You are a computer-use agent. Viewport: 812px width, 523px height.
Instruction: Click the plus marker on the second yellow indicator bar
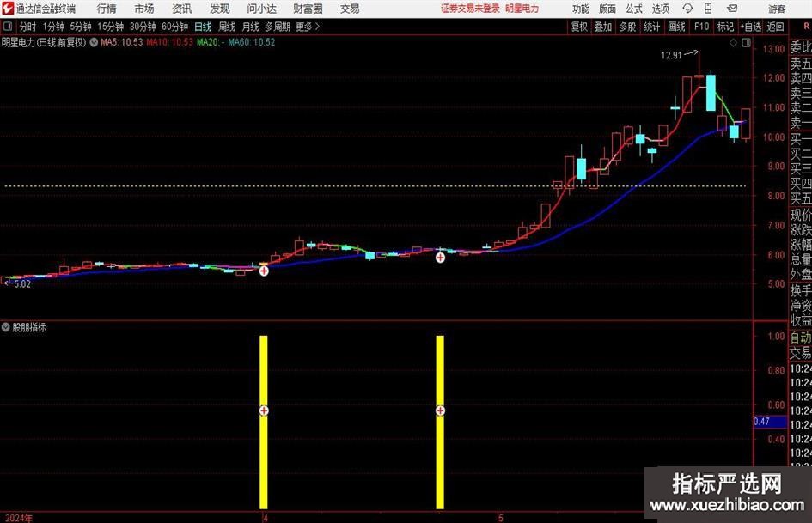440,410
